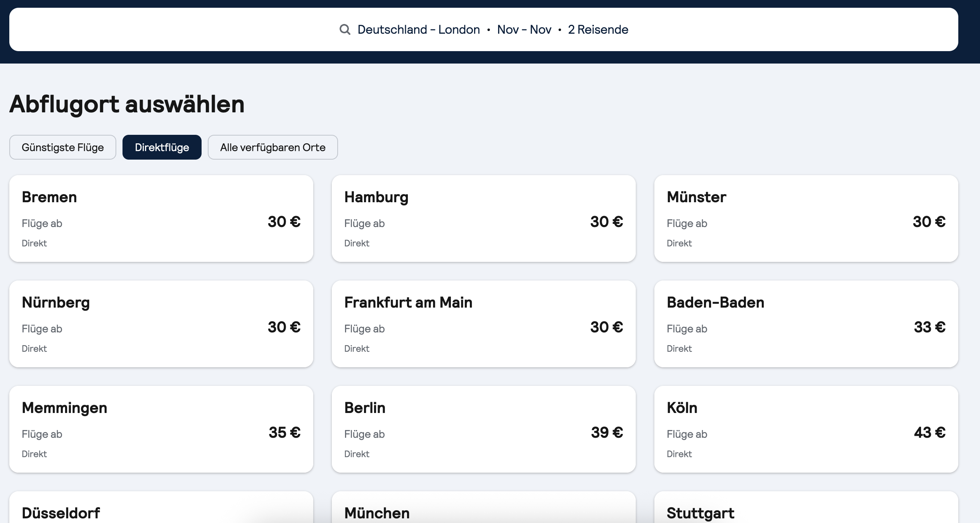Open the Frankfurt am Main card
The height and width of the screenshot is (523, 980).
[484, 324]
